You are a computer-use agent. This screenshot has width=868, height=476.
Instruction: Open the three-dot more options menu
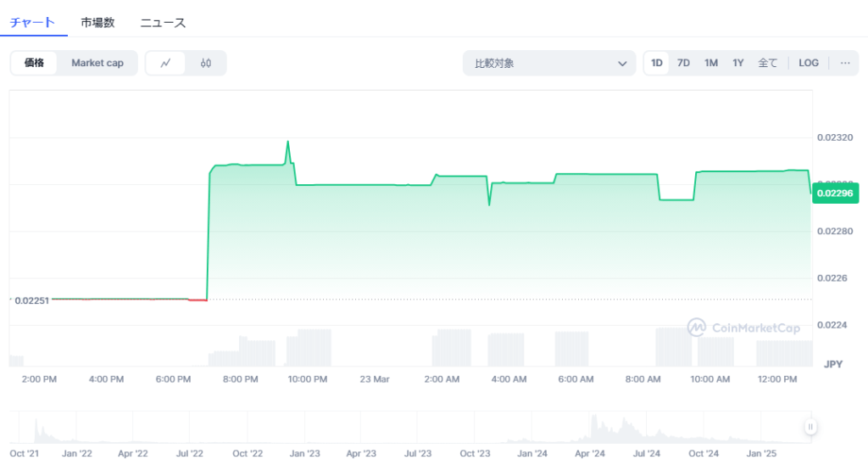(x=844, y=63)
